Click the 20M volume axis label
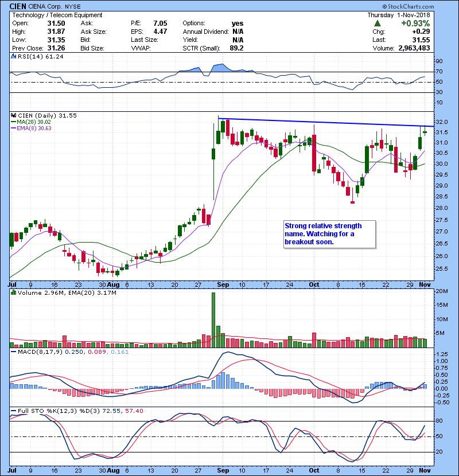The height and width of the screenshot is (476, 459). click(x=442, y=291)
